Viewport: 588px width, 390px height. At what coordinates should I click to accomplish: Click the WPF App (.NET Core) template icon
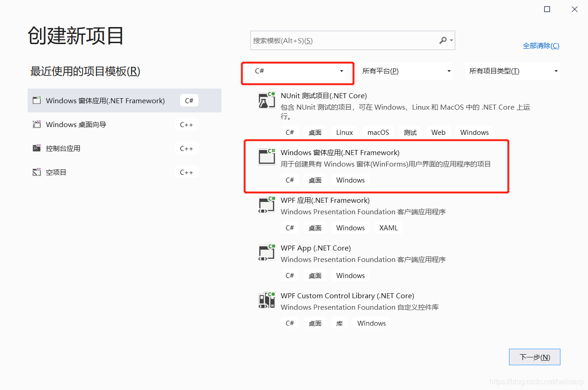(x=266, y=253)
